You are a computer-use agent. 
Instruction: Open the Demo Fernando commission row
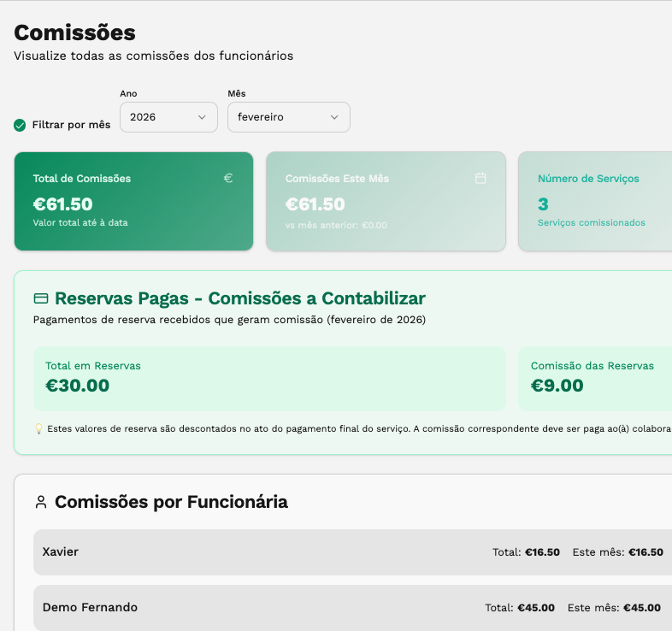coord(256,608)
